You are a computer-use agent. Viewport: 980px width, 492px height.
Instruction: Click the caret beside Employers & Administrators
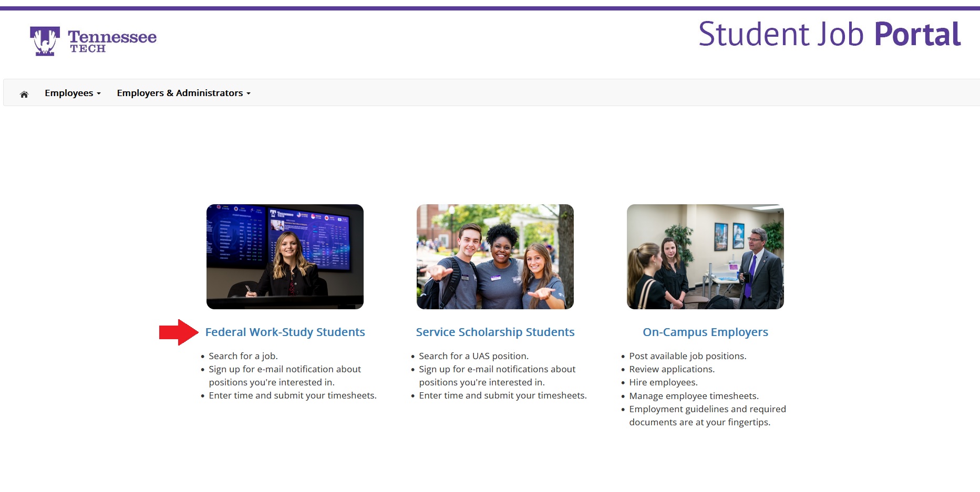[249, 93]
